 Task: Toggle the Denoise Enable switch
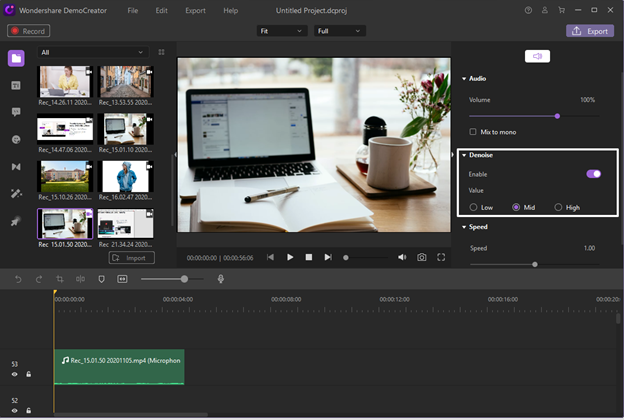[x=593, y=173]
